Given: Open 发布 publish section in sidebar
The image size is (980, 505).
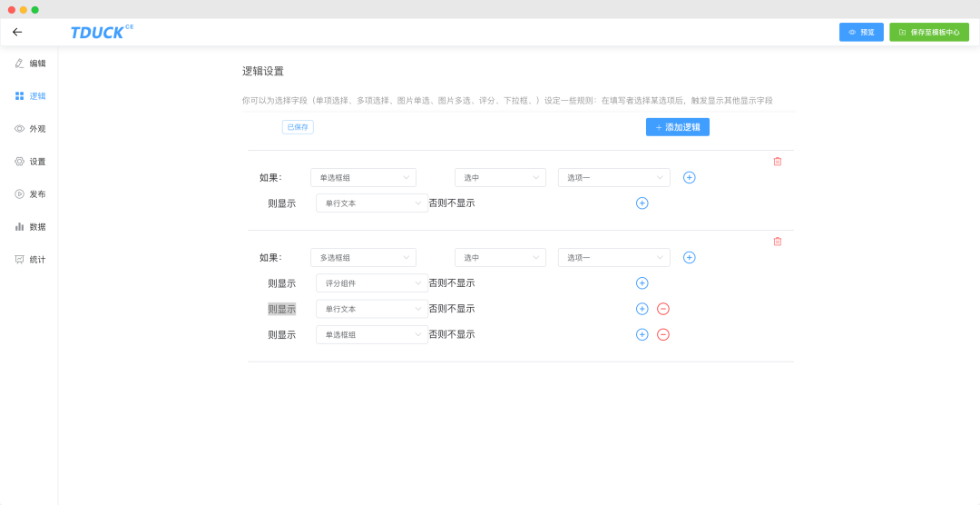Looking at the screenshot, I should pos(31,194).
